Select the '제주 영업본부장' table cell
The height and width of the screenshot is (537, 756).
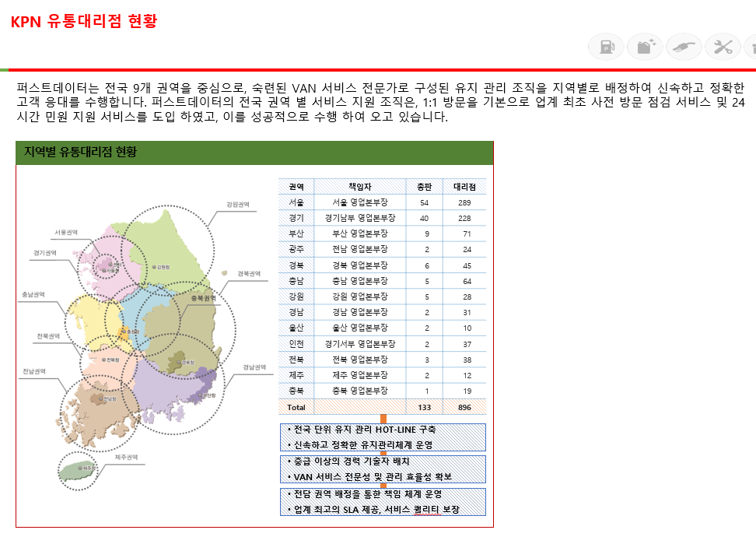[359, 375]
